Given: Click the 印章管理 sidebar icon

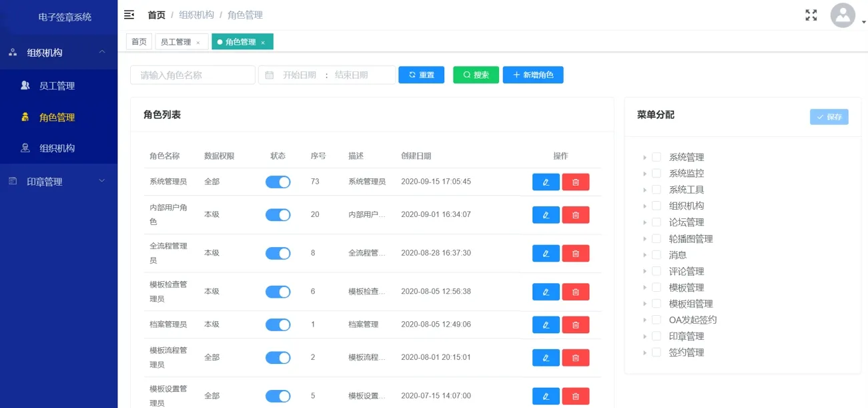Looking at the screenshot, I should coord(13,181).
